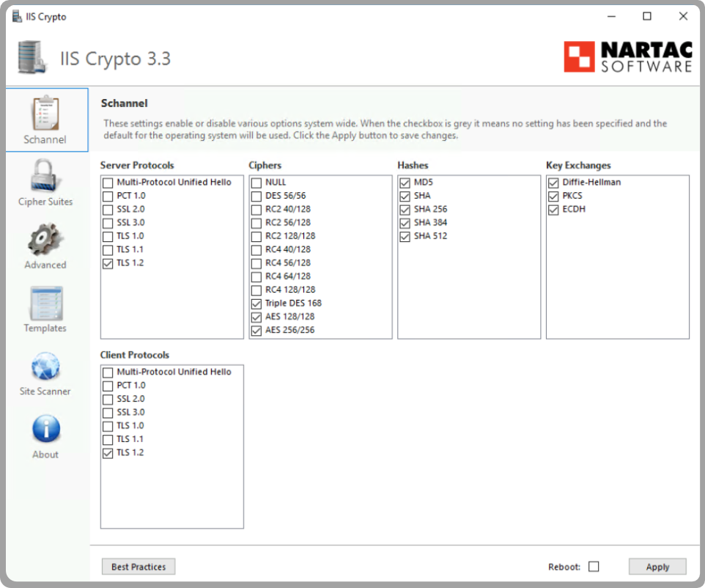This screenshot has height=588, width=705.
Task: Open the Advanced settings section
Action: 45,247
